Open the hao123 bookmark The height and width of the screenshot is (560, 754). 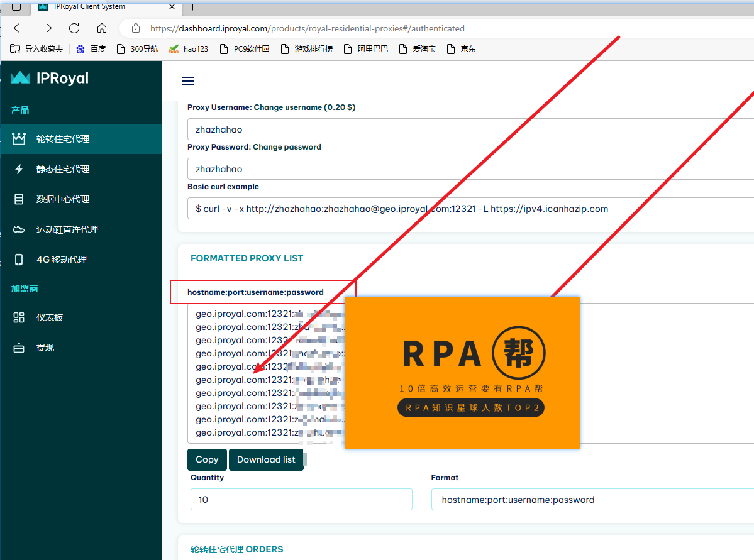(189, 49)
